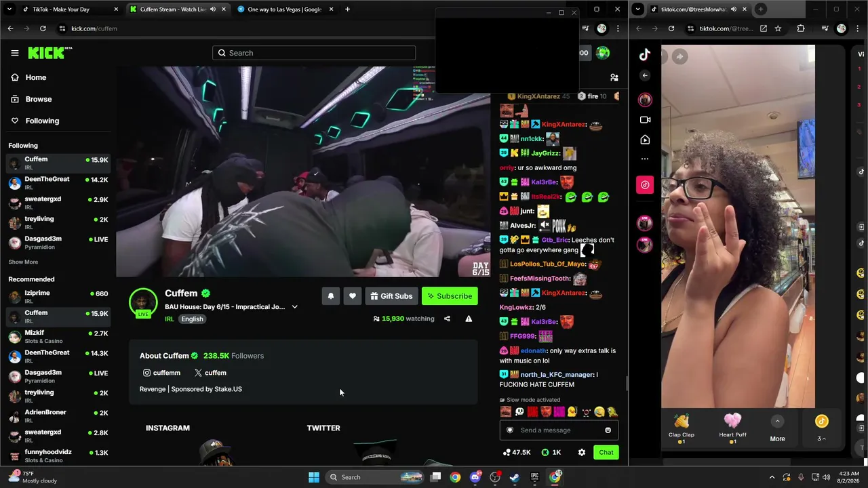868x488 pixels.
Task: Select recommended channel Iziprime
Action: tap(58, 297)
